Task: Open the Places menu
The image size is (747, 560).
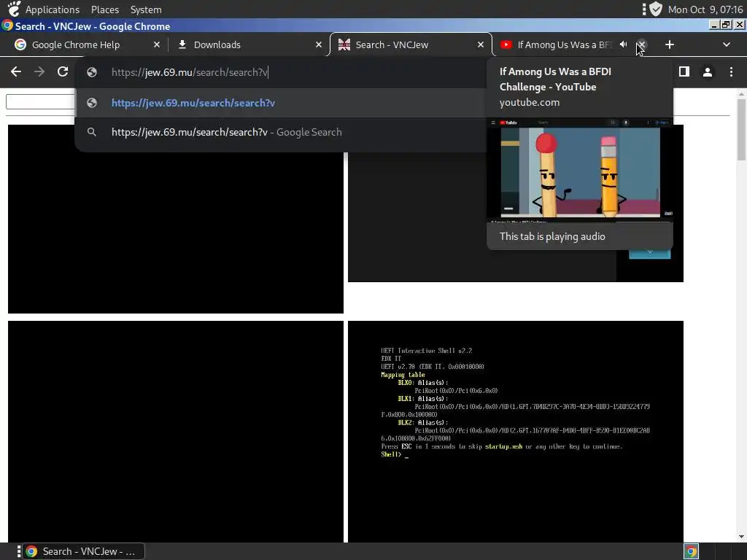Action: coord(105,9)
